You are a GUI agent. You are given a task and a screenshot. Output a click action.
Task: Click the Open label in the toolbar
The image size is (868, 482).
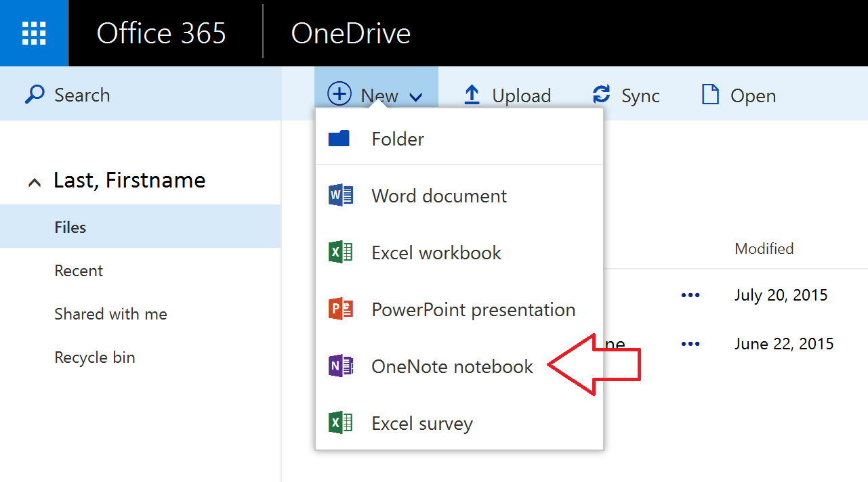pyautogui.click(x=753, y=96)
